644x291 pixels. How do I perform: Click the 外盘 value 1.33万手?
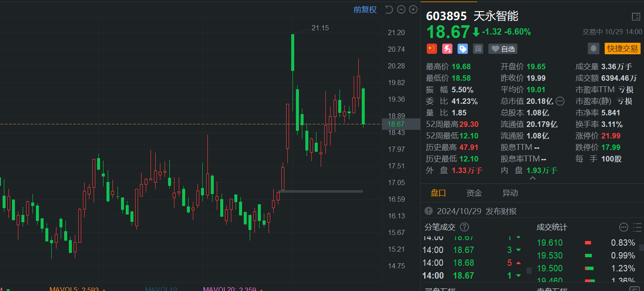(467, 170)
